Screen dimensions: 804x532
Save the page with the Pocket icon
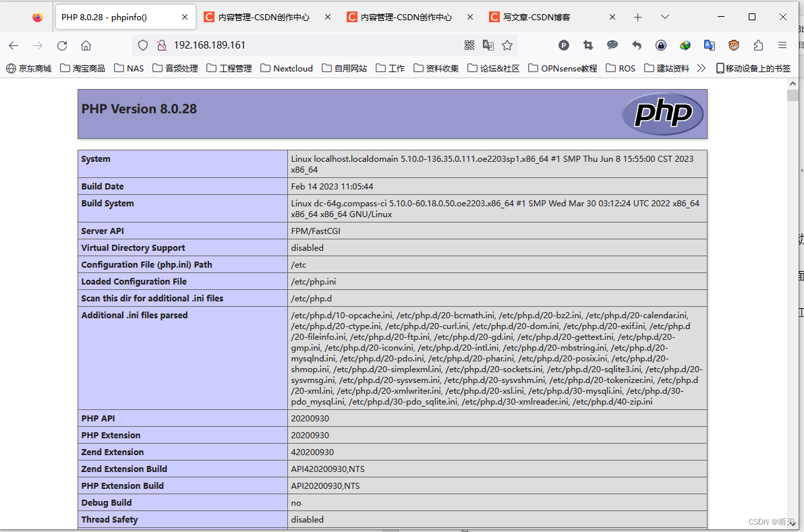point(564,45)
